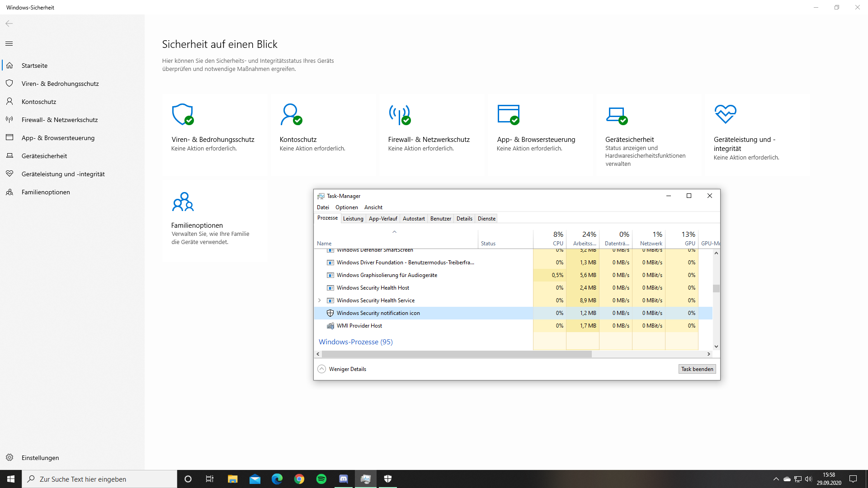Click the Task beenden button

[x=697, y=369]
